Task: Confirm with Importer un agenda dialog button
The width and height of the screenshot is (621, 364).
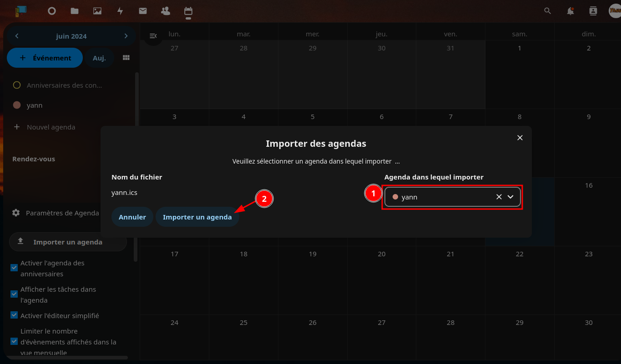Action: click(197, 217)
